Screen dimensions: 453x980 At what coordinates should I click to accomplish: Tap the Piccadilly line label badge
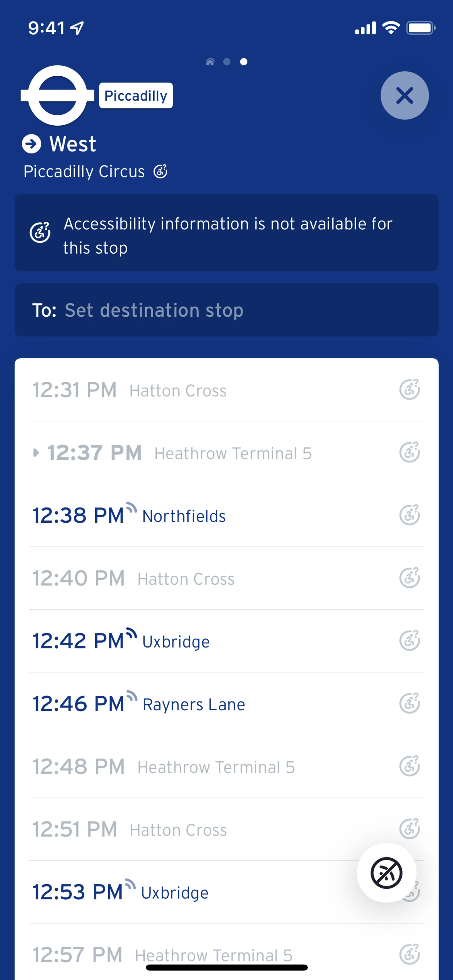pyautogui.click(x=135, y=95)
